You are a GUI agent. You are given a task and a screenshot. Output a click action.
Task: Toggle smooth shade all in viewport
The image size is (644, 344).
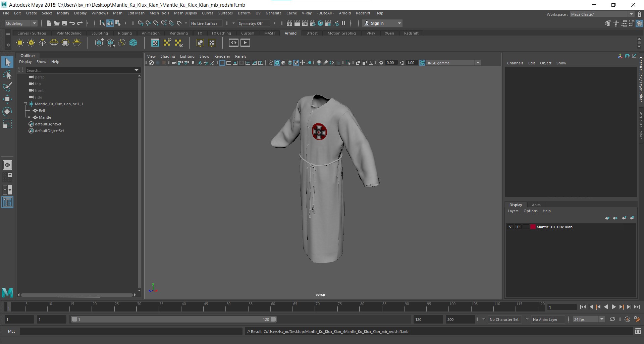pos(277,63)
